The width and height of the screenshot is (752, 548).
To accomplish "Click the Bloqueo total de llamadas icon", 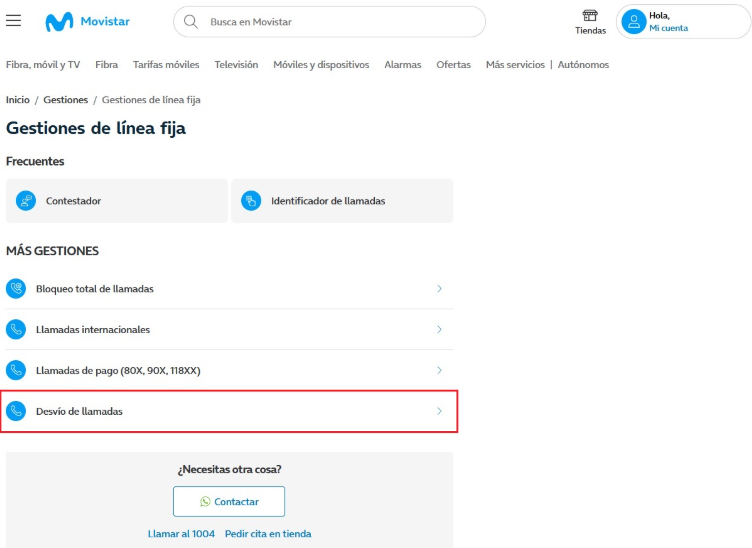I will point(16,289).
